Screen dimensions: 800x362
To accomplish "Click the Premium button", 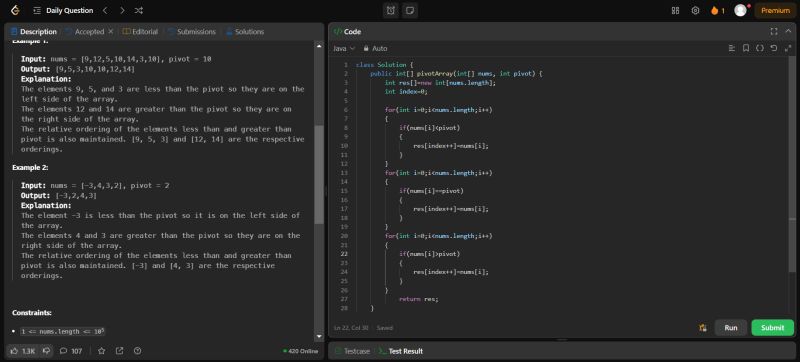I will point(776,10).
